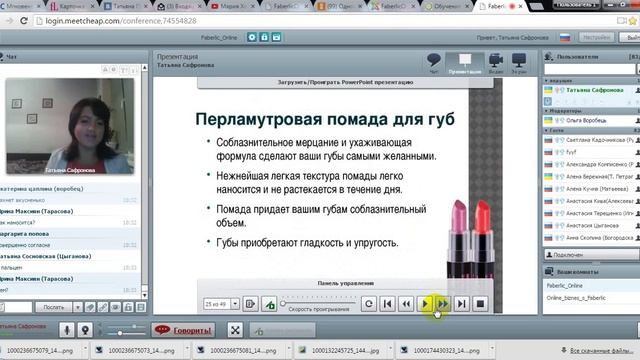Toggle the microphone button in bottom bar
Image resolution: width=640 pixels, height=360 pixels.
point(67,330)
